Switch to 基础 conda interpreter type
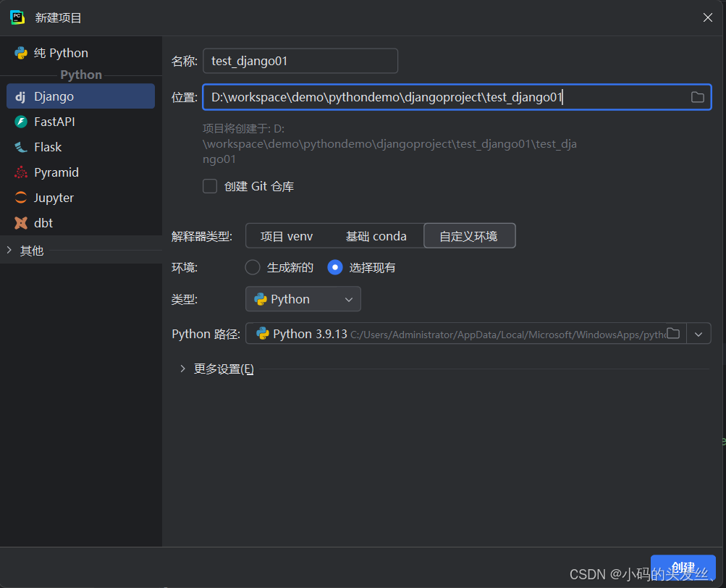 [x=376, y=236]
